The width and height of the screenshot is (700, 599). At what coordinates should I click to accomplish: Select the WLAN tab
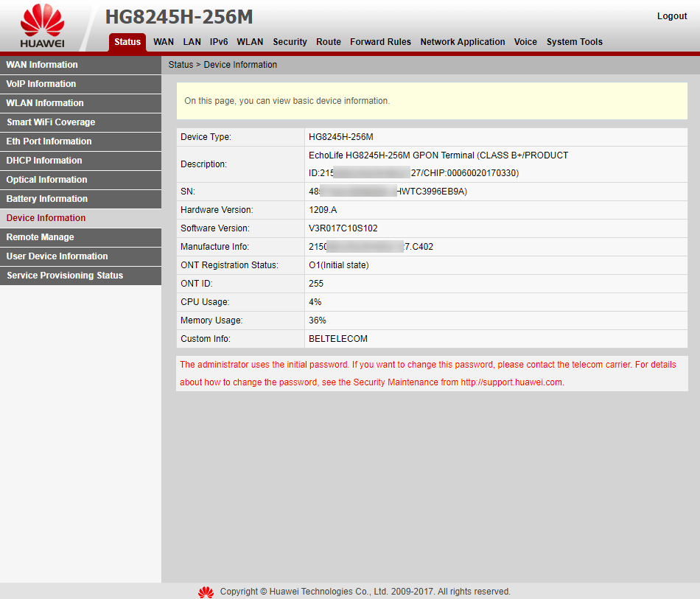pos(250,42)
